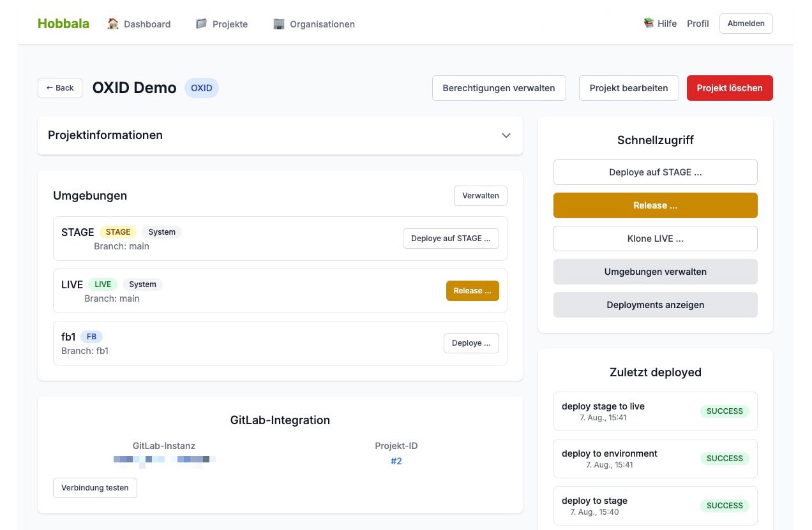This screenshot has width=812, height=530.
Task: Click the gold Release button in Schnellzugriff
Action: (655, 205)
